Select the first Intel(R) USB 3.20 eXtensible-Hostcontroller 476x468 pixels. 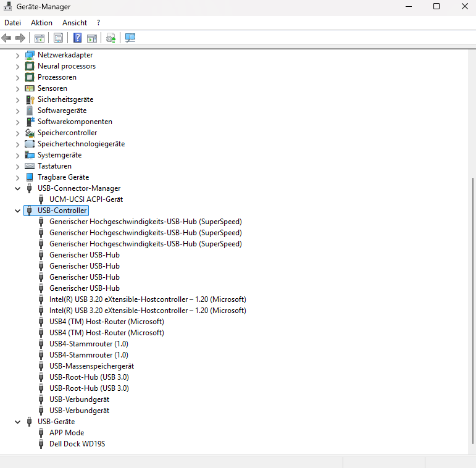148,299
